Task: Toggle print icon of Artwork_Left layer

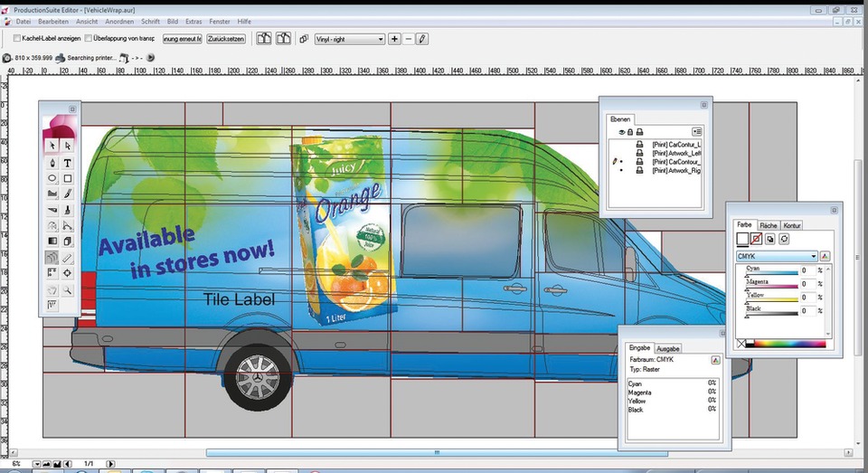Action: 639,153
